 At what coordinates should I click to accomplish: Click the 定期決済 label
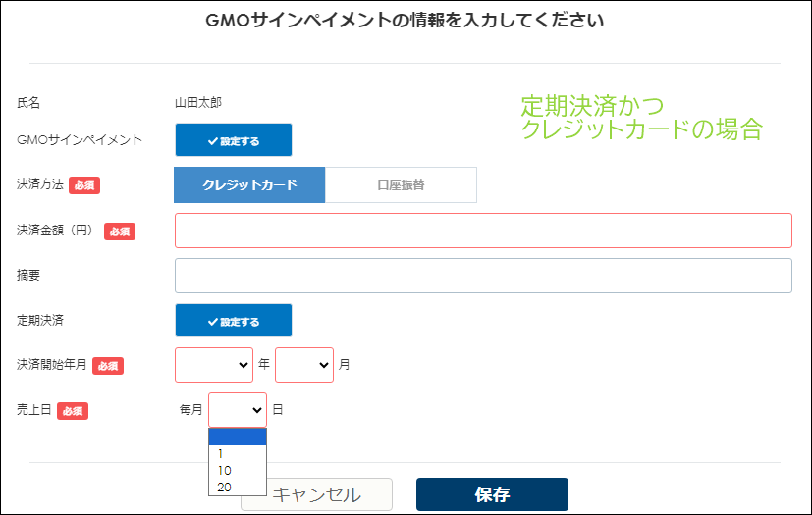[40, 321]
